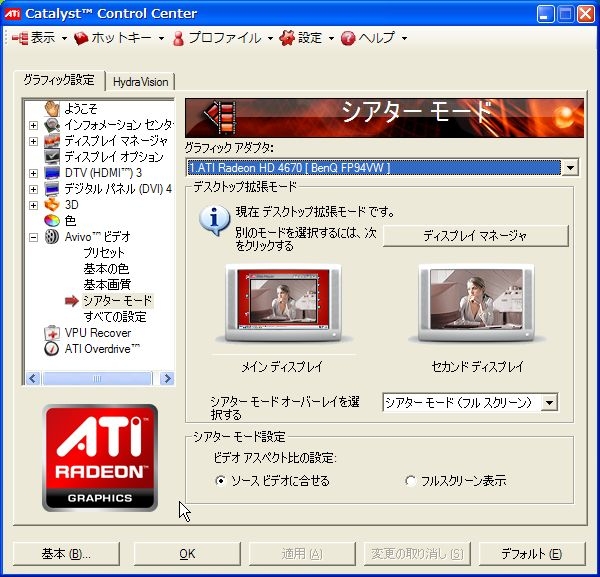
Task: Expand the 3D tree node
Action: point(34,205)
